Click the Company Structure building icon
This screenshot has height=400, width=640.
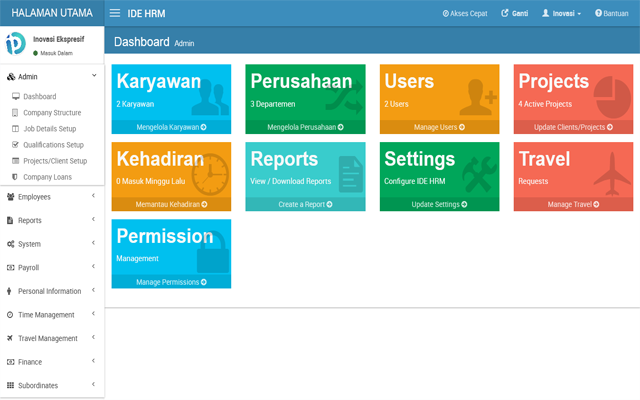15,113
